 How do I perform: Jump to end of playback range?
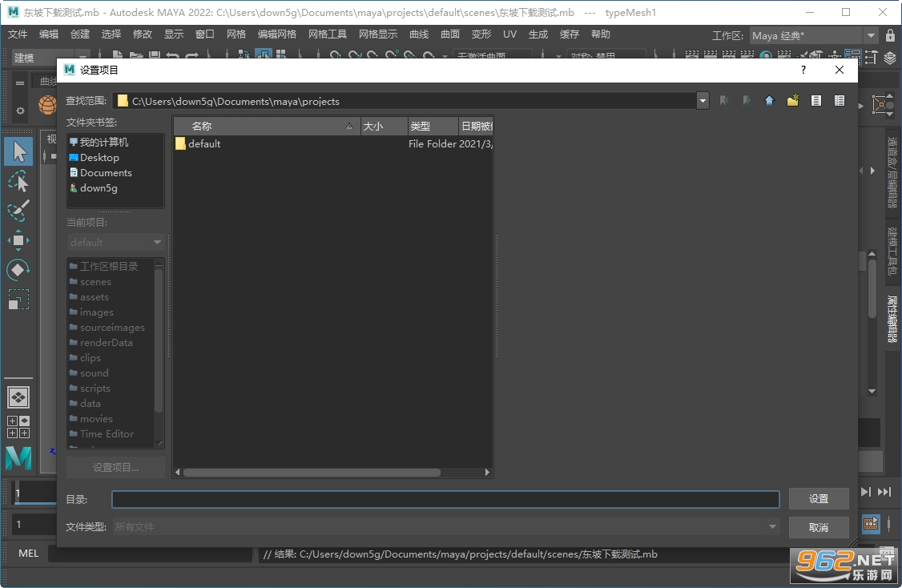pyautogui.click(x=884, y=491)
